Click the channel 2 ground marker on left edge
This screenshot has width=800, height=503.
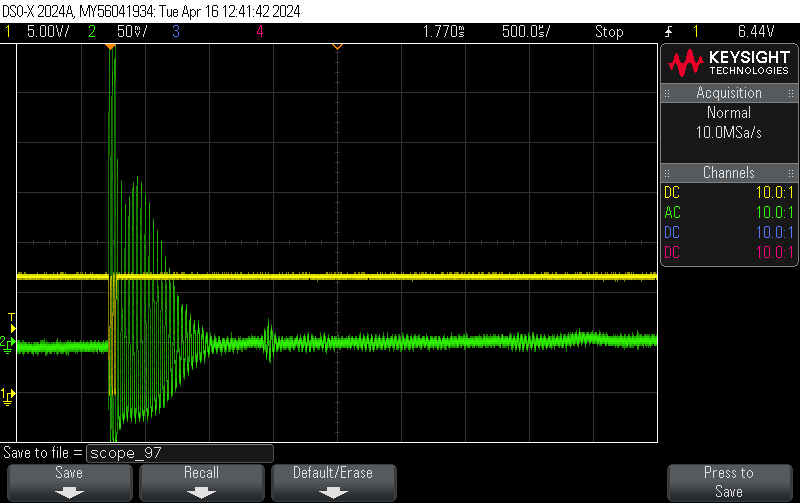[8, 343]
